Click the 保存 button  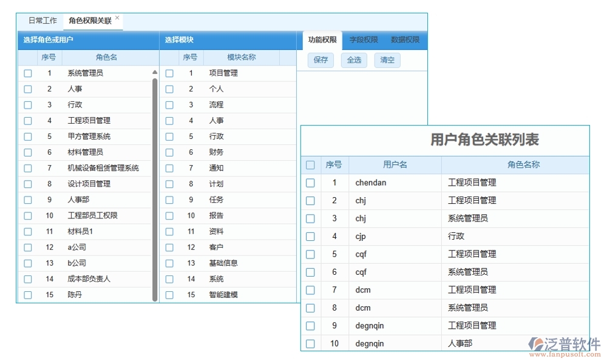pyautogui.click(x=320, y=60)
